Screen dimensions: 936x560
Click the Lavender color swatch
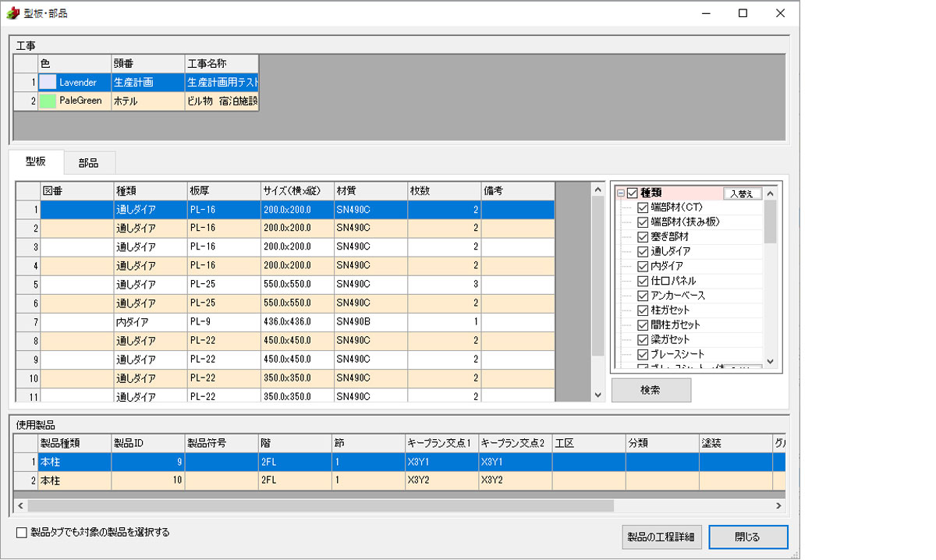coord(48,82)
